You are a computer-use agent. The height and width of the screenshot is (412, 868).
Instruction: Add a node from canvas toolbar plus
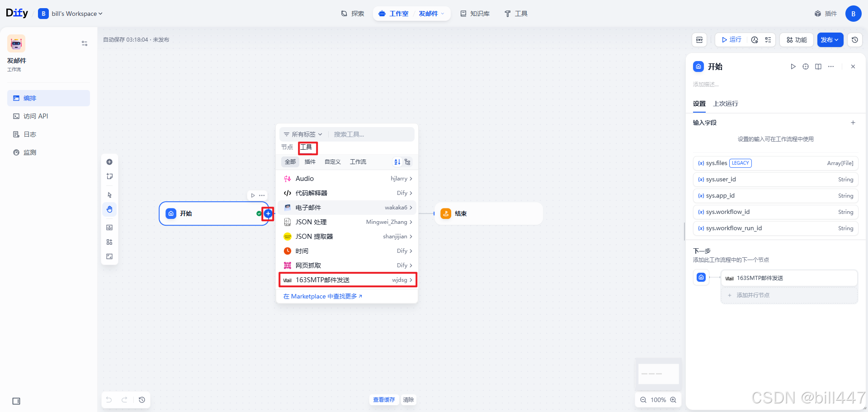click(x=109, y=162)
